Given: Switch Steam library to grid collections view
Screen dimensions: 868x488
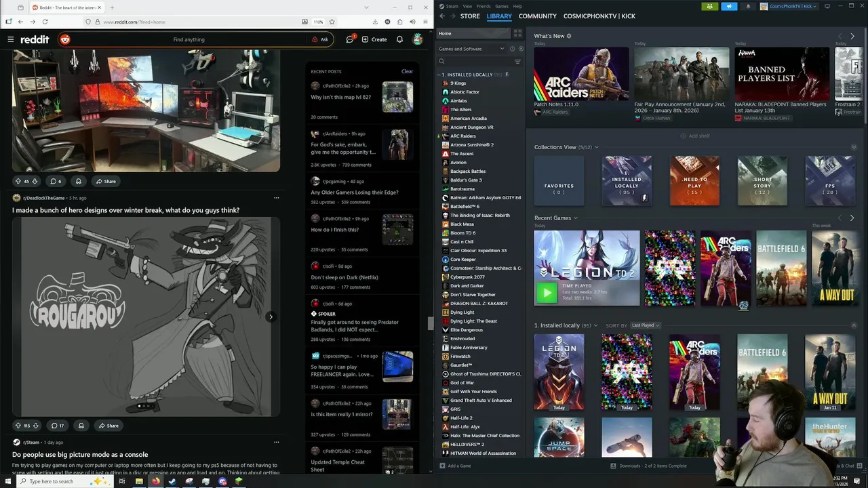Looking at the screenshot, I should tap(517, 33).
